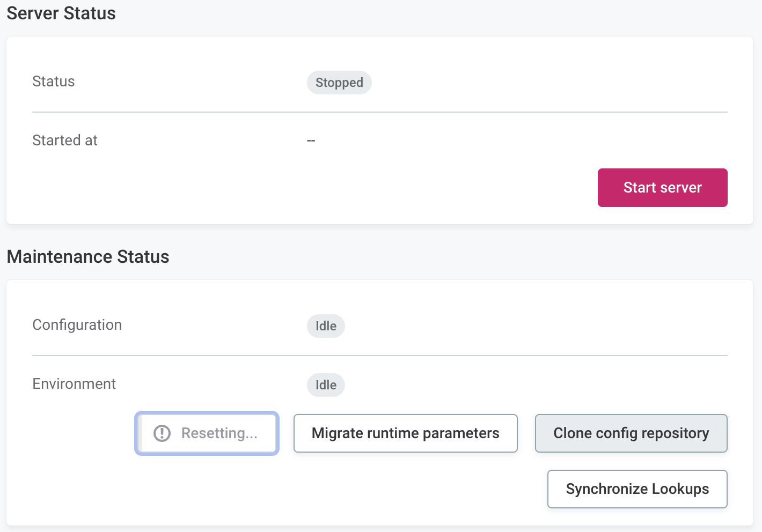Click the Maintenance Status section heading

87,256
